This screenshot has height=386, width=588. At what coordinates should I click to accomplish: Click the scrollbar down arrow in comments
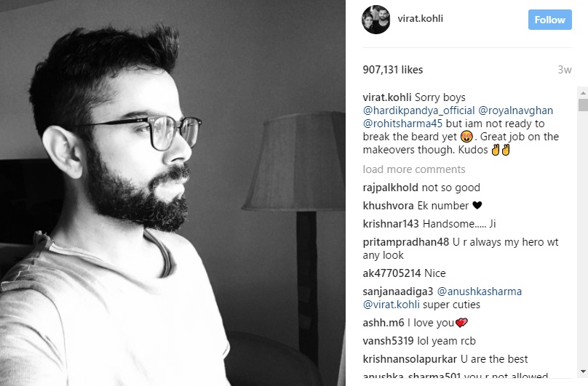(x=583, y=371)
